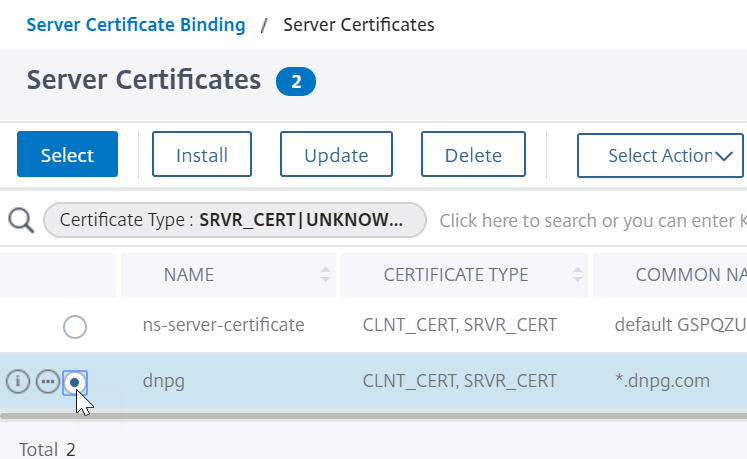
Task: Click the horizontal scrollbar below the table
Action: pos(374,416)
